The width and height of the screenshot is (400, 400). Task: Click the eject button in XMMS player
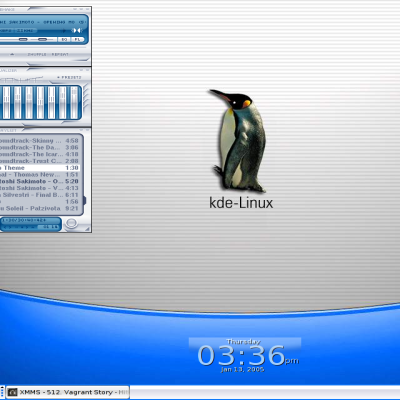[x=12, y=54]
